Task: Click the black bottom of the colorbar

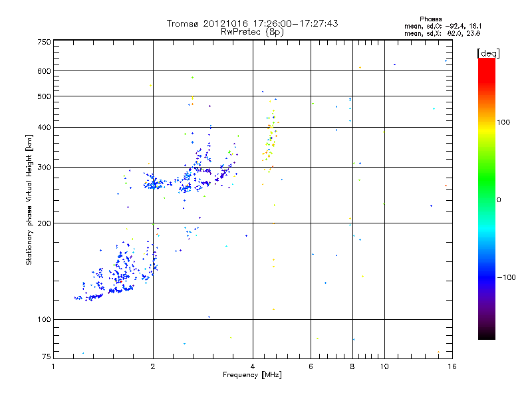Action: [x=487, y=334]
